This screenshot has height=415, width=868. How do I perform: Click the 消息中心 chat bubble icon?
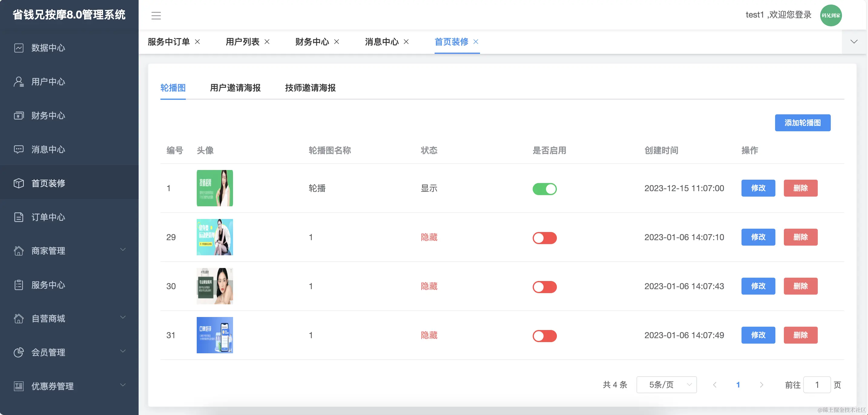pyautogui.click(x=18, y=149)
